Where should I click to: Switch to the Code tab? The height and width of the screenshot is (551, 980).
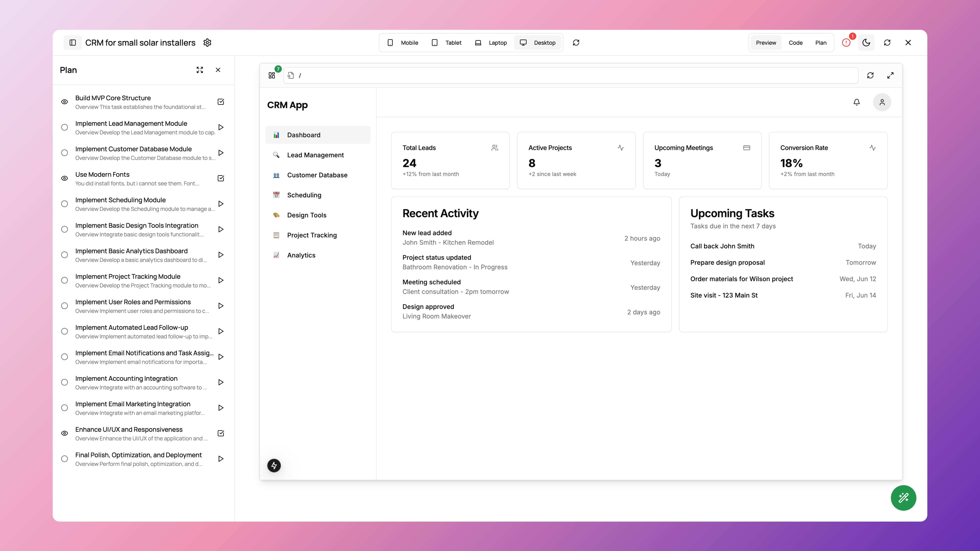(x=796, y=43)
